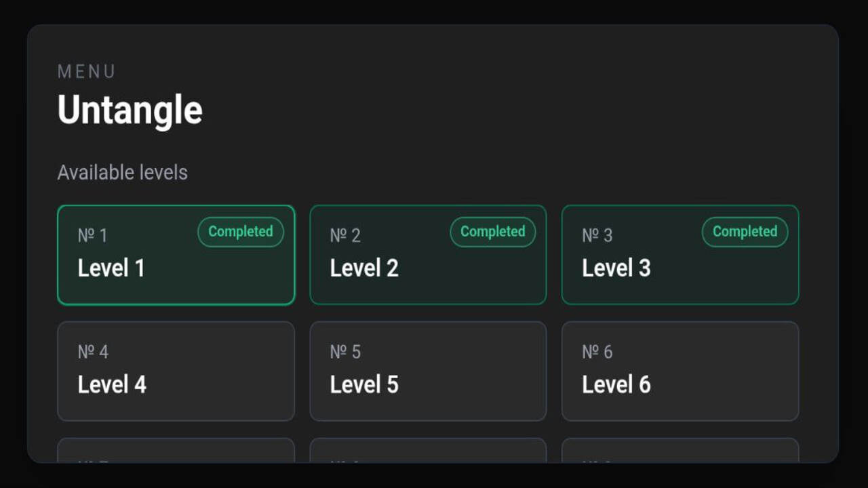868x488 pixels.
Task: Click the Completed badge on Level 3
Action: (745, 232)
